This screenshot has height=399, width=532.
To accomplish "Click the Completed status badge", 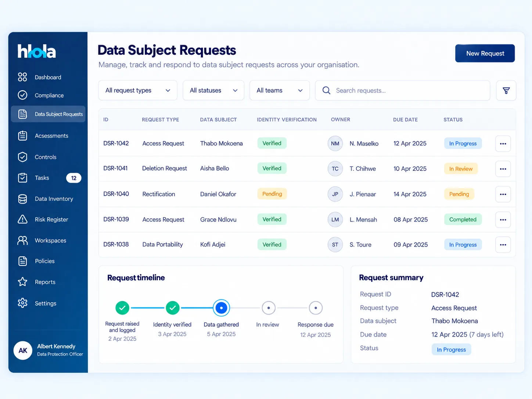I will [x=463, y=219].
